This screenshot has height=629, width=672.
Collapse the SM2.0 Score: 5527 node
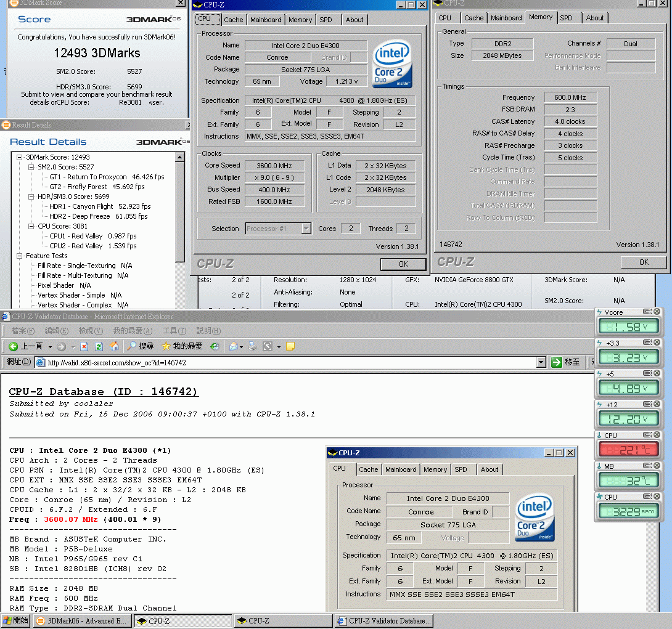point(31,167)
